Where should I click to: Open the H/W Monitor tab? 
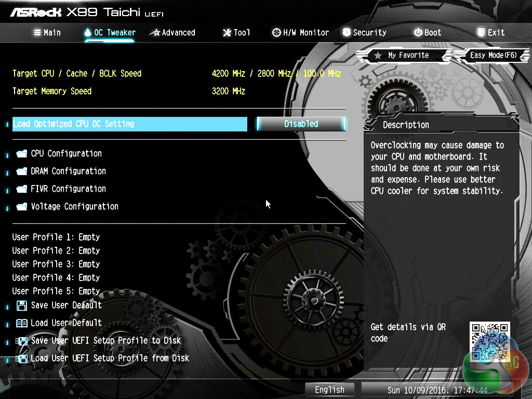(x=301, y=33)
